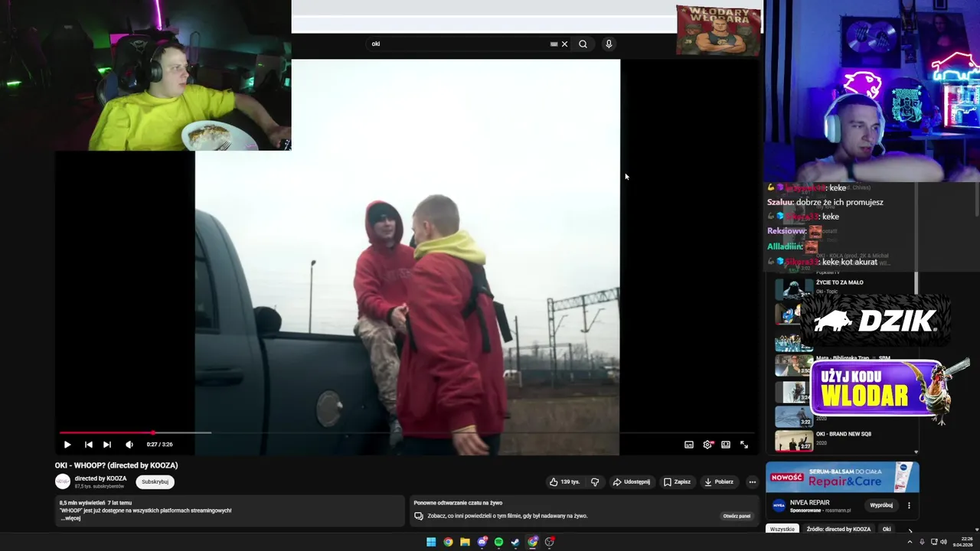The image size is (980, 551).
Task: Play the paused YouTube video
Action: pos(67,445)
